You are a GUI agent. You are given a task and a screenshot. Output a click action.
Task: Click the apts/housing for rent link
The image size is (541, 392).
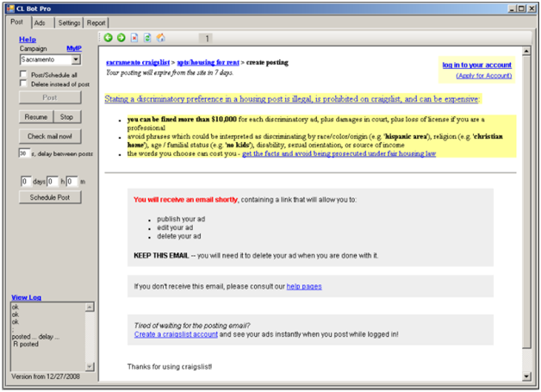pos(208,62)
